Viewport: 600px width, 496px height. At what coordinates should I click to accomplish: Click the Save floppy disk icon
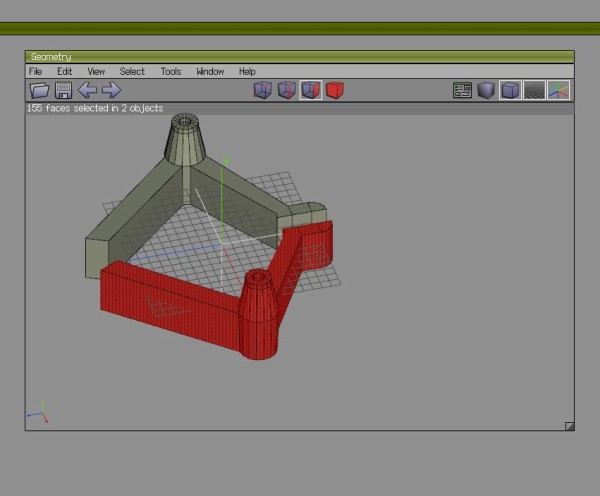tap(64, 90)
